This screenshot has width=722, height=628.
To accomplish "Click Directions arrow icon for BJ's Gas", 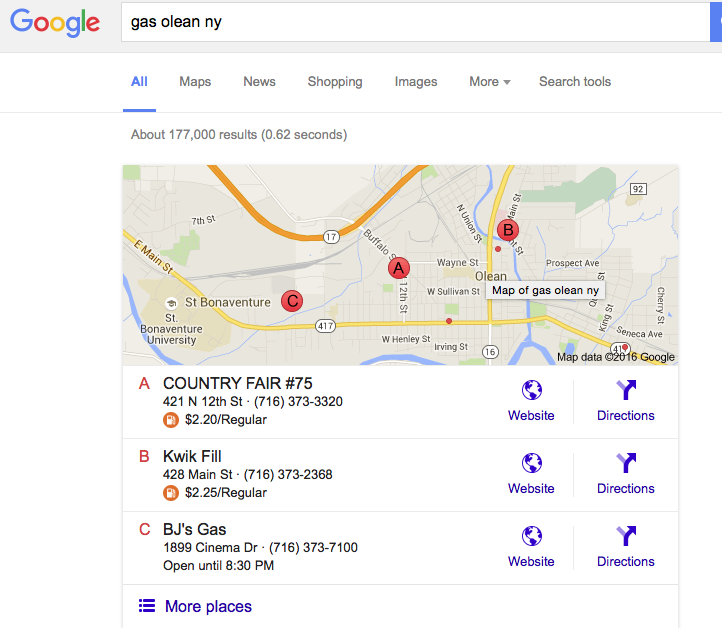I will (x=626, y=536).
